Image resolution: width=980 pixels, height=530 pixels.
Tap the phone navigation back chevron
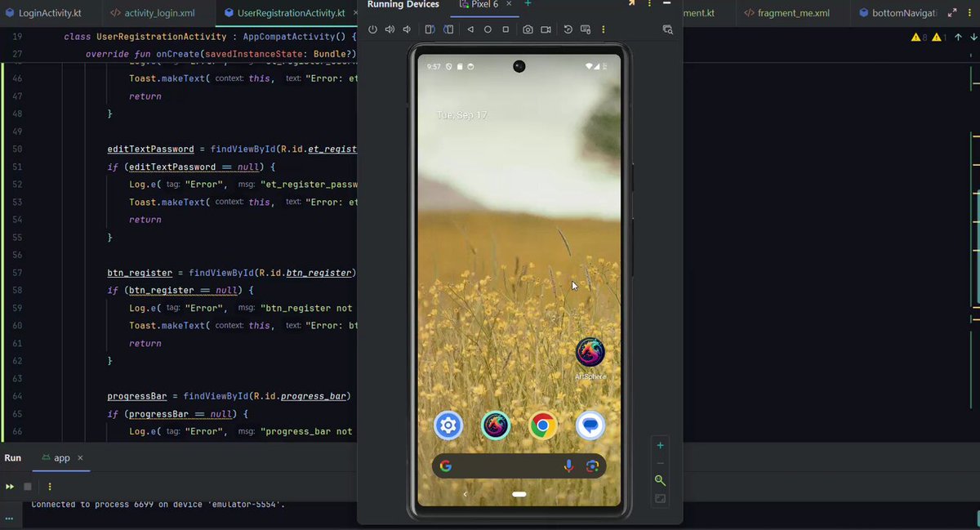[465, 494]
